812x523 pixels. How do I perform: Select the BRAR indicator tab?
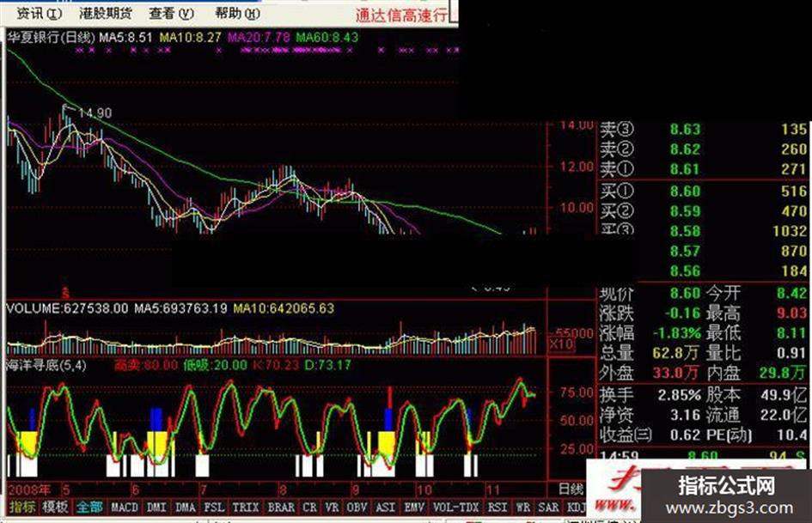pos(281,507)
